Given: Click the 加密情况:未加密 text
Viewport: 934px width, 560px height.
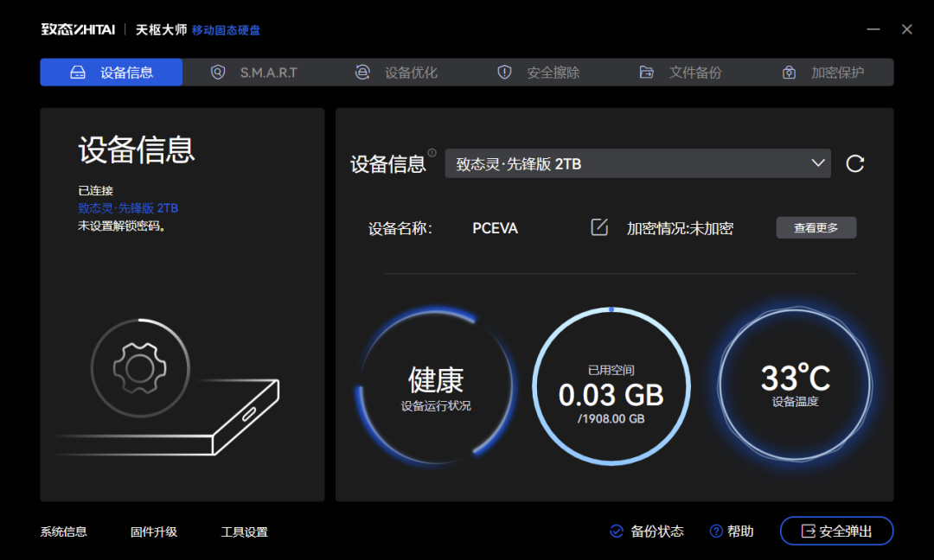Looking at the screenshot, I should pyautogui.click(x=680, y=228).
